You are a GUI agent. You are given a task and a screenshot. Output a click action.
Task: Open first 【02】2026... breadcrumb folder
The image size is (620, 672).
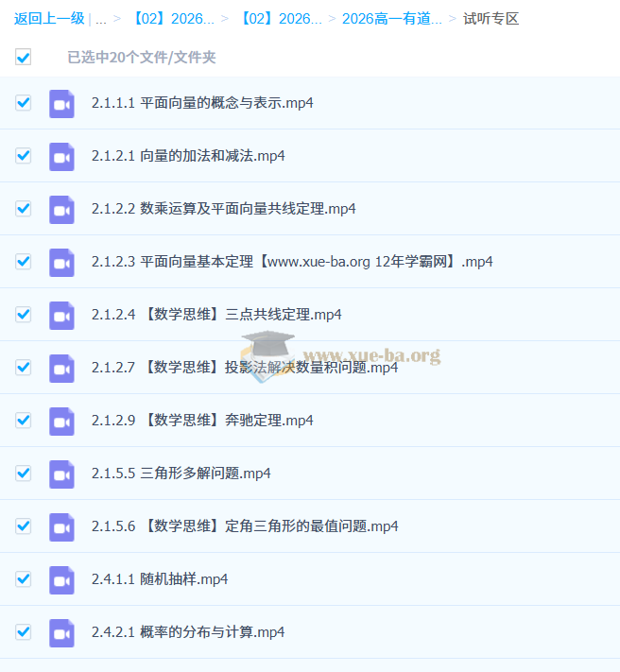172,19
